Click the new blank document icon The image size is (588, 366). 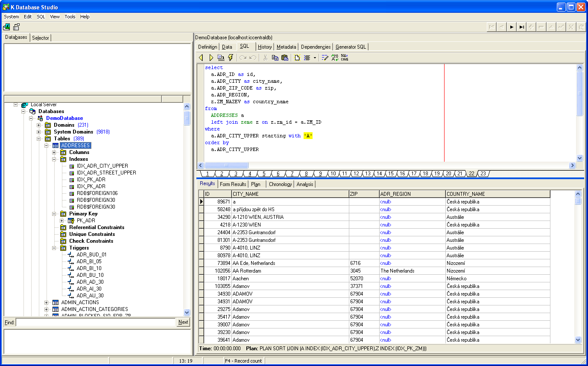(x=297, y=58)
